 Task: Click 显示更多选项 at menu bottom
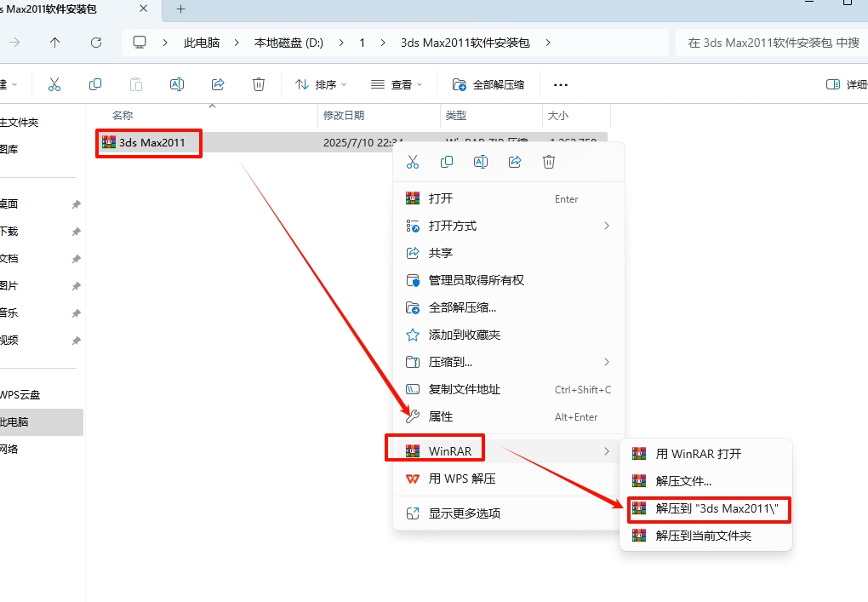[464, 513]
